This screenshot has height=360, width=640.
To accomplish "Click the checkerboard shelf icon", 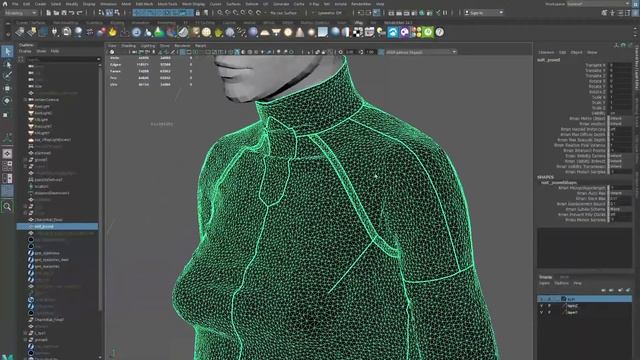I will [358, 32].
